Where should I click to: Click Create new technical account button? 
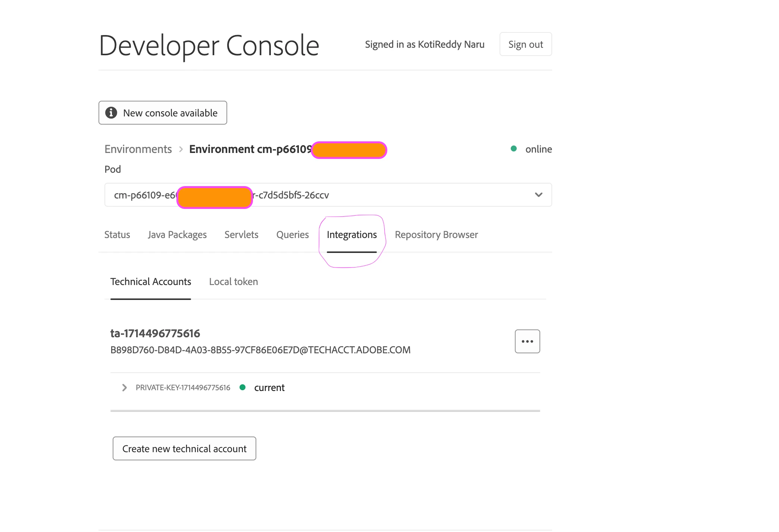click(x=184, y=448)
